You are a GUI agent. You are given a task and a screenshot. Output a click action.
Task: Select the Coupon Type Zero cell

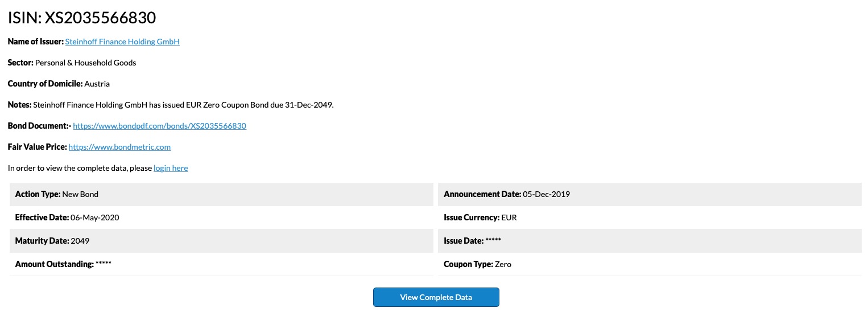pyautogui.click(x=477, y=264)
